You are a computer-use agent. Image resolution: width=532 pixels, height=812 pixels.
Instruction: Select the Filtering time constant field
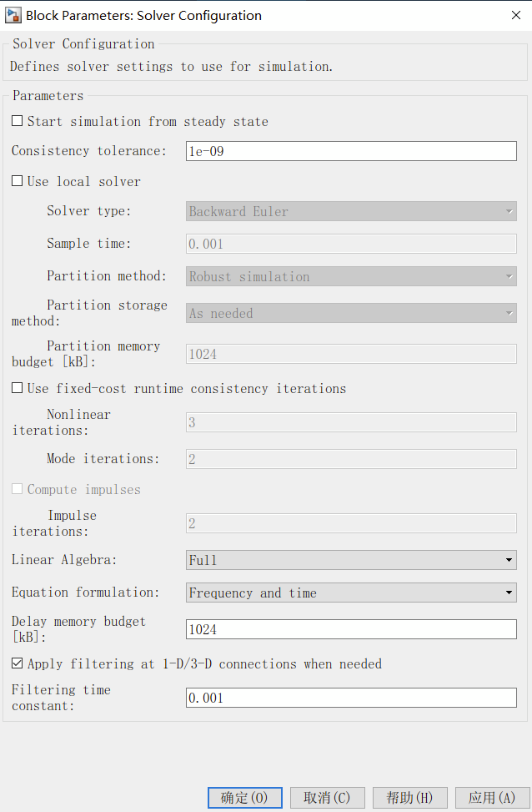click(x=350, y=697)
